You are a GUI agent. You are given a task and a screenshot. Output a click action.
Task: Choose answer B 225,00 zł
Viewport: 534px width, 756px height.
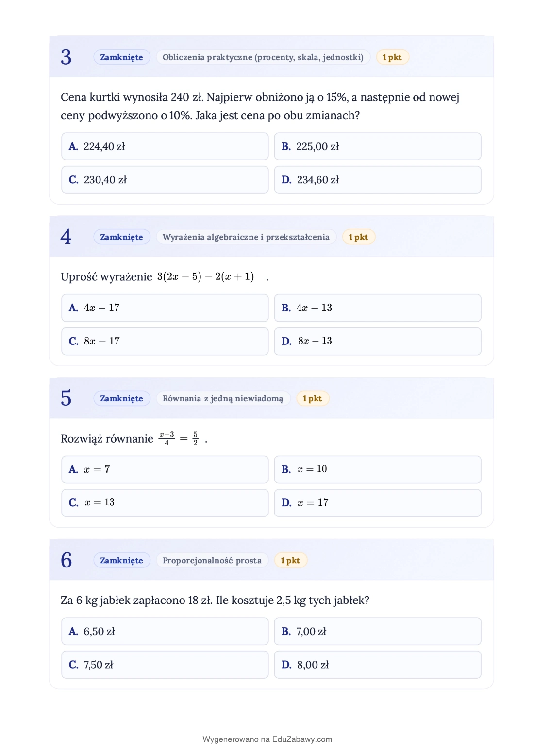pyautogui.click(x=377, y=146)
